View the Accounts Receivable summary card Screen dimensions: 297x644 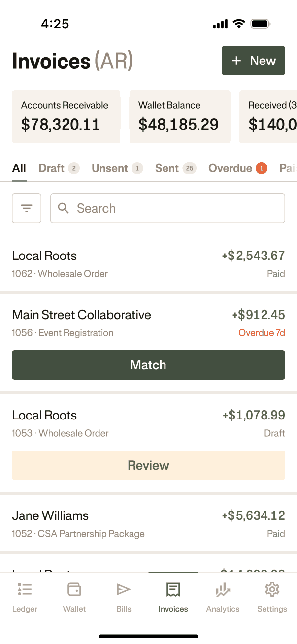click(x=66, y=116)
